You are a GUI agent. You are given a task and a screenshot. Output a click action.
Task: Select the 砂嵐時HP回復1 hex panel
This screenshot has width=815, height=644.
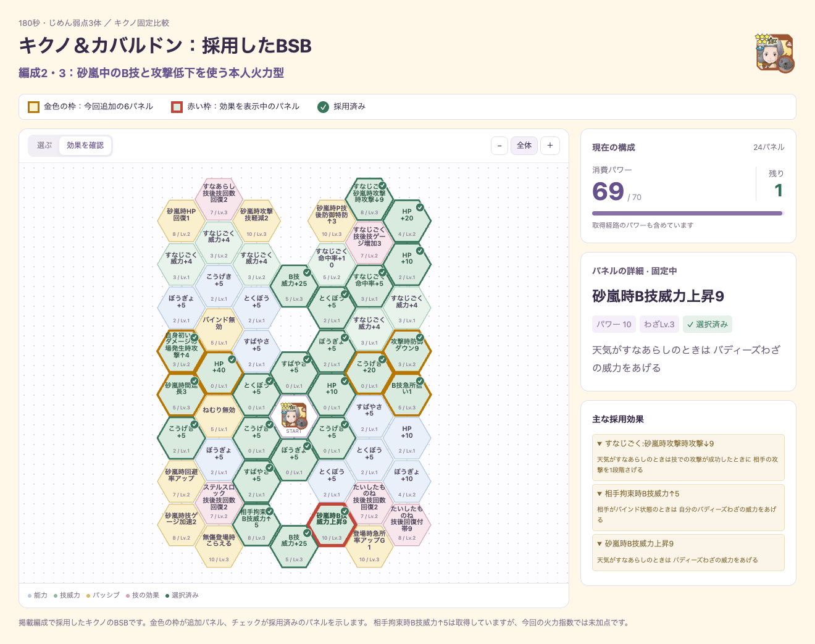[x=182, y=221]
